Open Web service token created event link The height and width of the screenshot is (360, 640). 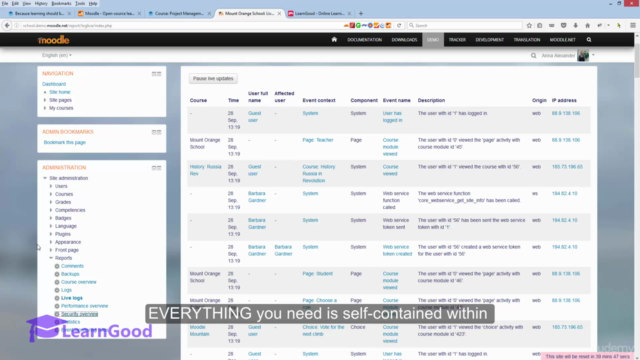coord(397,250)
